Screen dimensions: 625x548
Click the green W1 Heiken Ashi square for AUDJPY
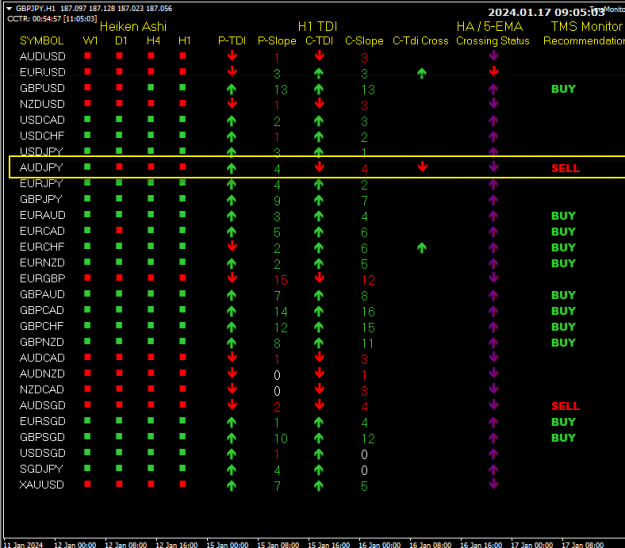point(87,167)
